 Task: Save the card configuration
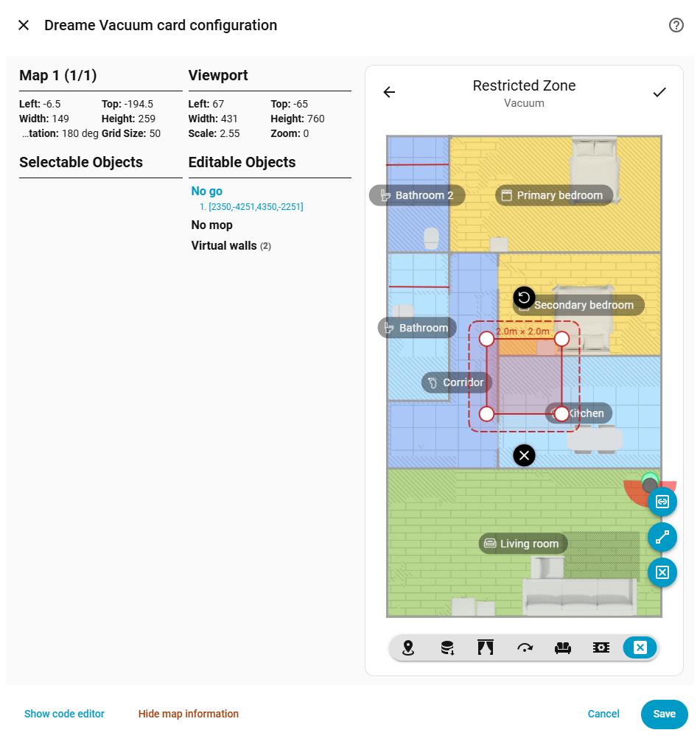[x=664, y=714]
